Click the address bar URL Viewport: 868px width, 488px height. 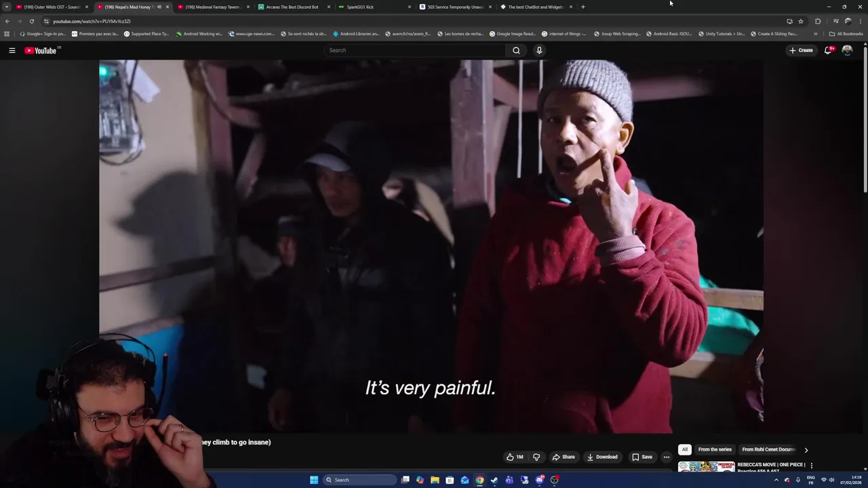click(x=92, y=21)
